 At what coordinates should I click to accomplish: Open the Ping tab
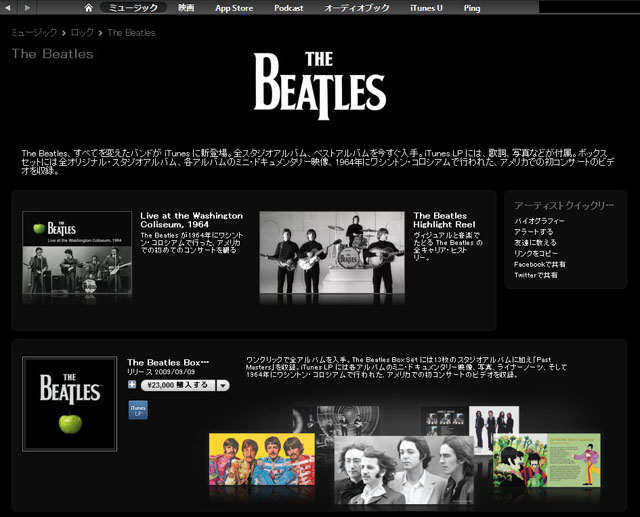[472, 8]
